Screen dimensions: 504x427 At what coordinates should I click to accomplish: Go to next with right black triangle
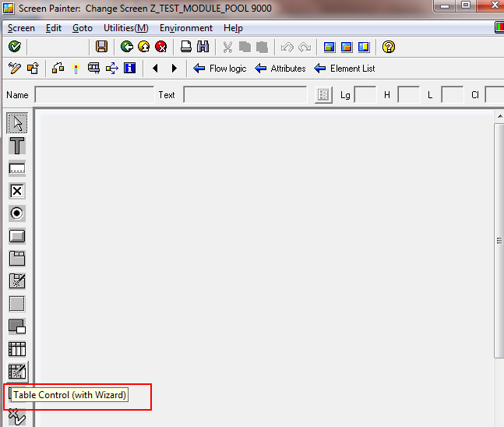click(174, 68)
